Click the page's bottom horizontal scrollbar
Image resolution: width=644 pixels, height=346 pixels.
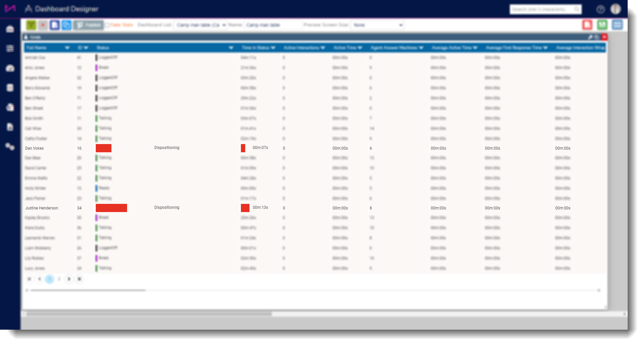149,314
